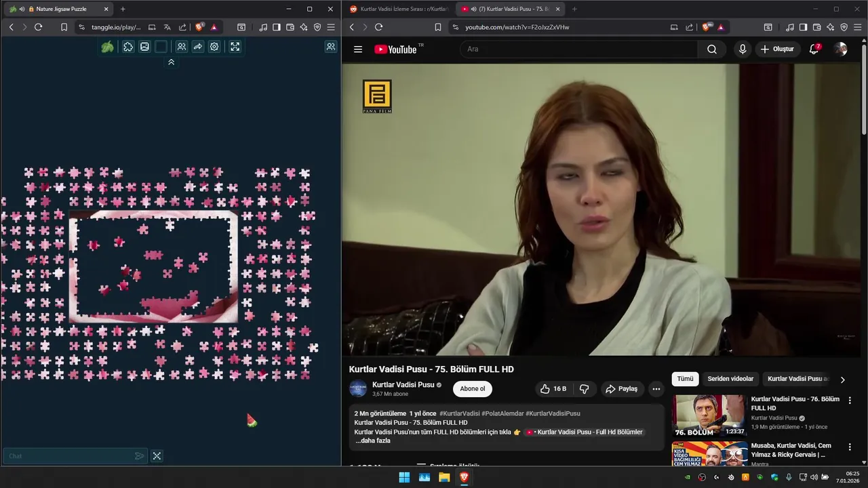This screenshot has height=488, width=868.
Task: Click YouTube search magnifier button
Action: coord(711,49)
